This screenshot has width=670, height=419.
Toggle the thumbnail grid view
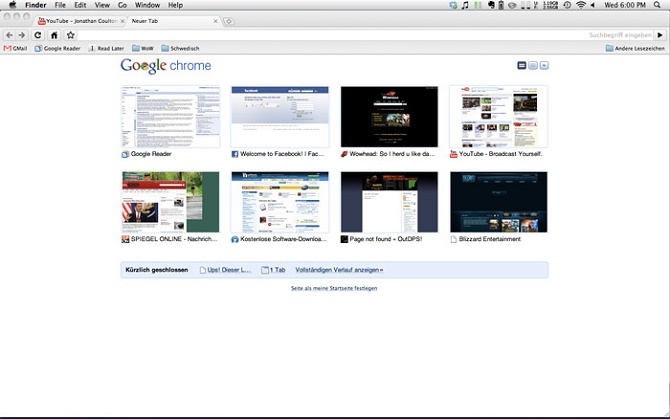[521, 66]
